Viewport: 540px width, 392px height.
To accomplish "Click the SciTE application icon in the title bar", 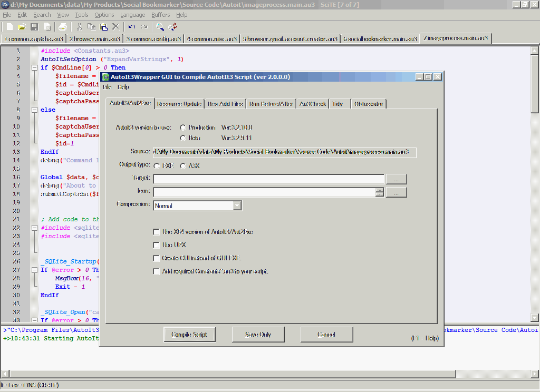I will point(5,4).
